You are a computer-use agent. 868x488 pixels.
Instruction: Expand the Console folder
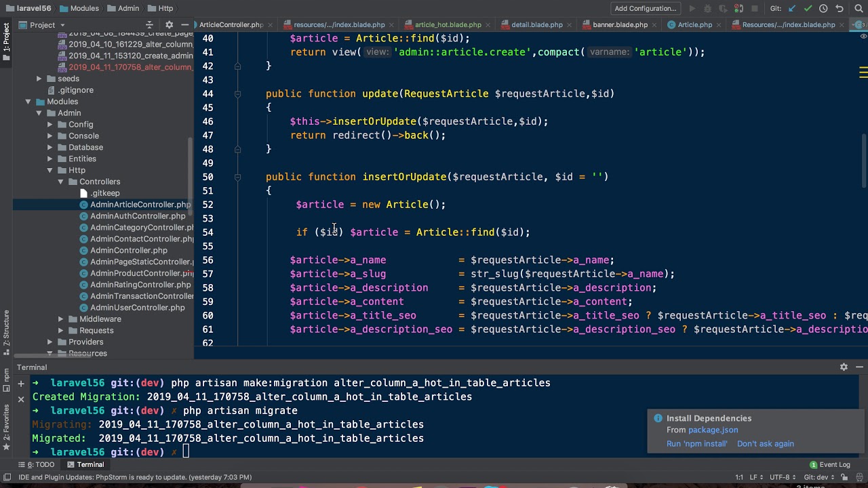click(50, 136)
